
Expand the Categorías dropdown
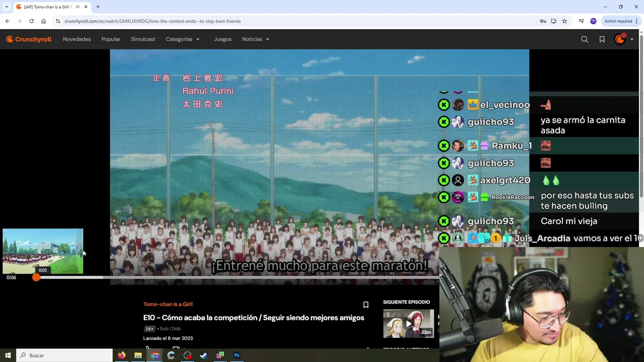point(183,39)
